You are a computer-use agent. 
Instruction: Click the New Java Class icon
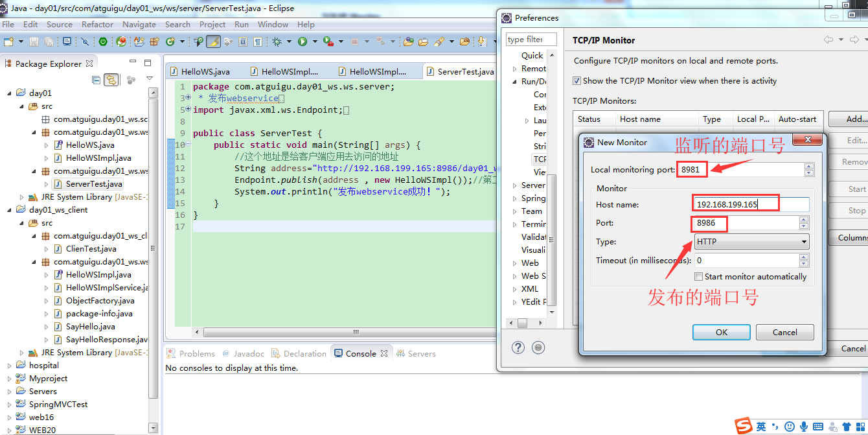[x=170, y=41]
